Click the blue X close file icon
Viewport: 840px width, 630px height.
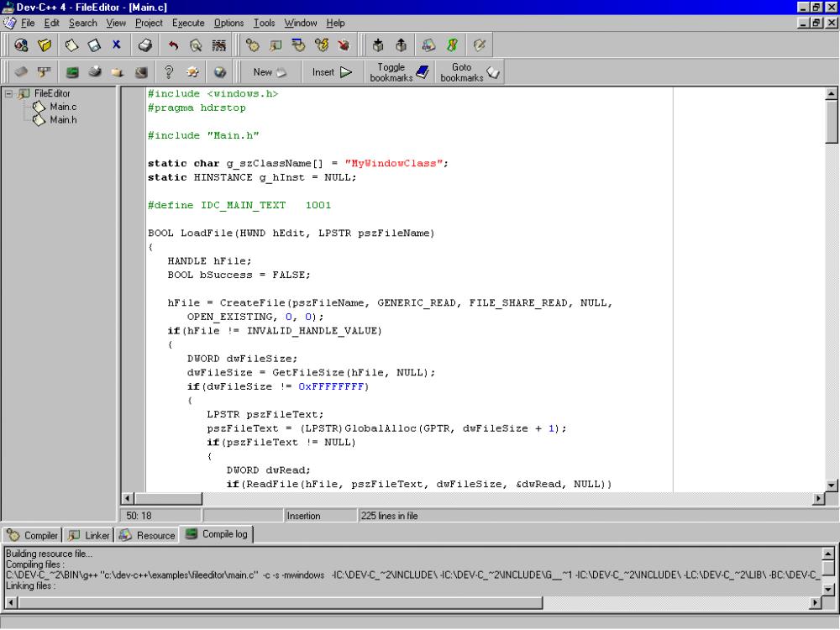coord(117,45)
